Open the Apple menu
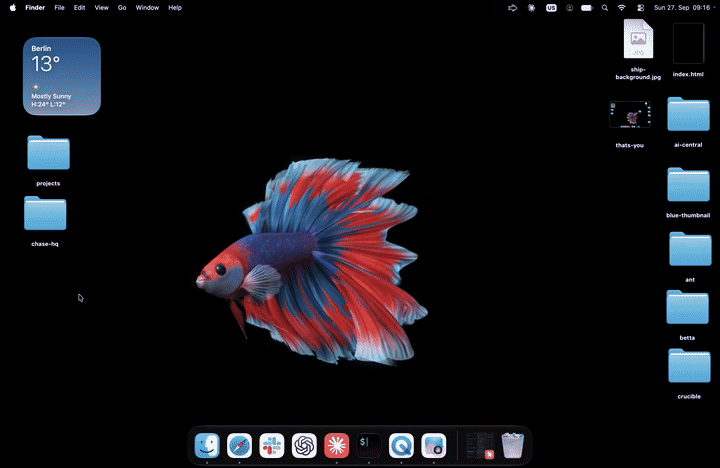720x468 pixels. point(13,7)
